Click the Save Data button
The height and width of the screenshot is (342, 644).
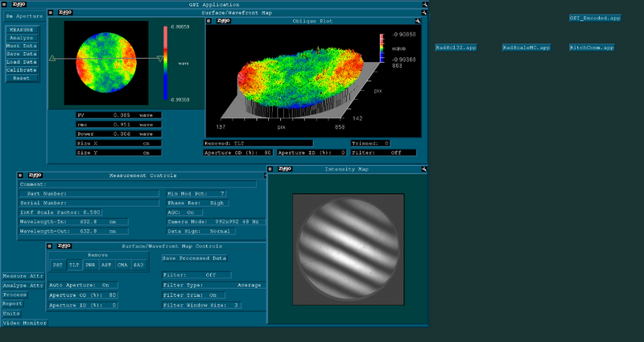(x=22, y=54)
